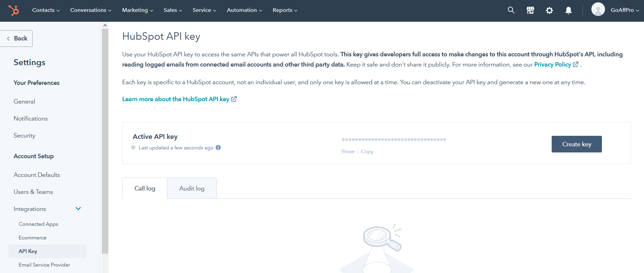This screenshot has width=644, height=273.
Task: Collapse the Integrations section chevron
Action: 78,208
